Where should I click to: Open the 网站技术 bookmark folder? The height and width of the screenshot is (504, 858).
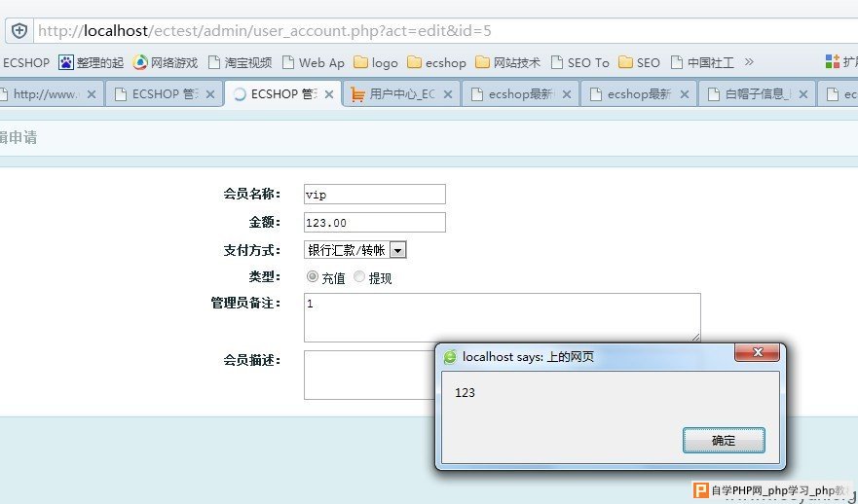tap(507, 63)
